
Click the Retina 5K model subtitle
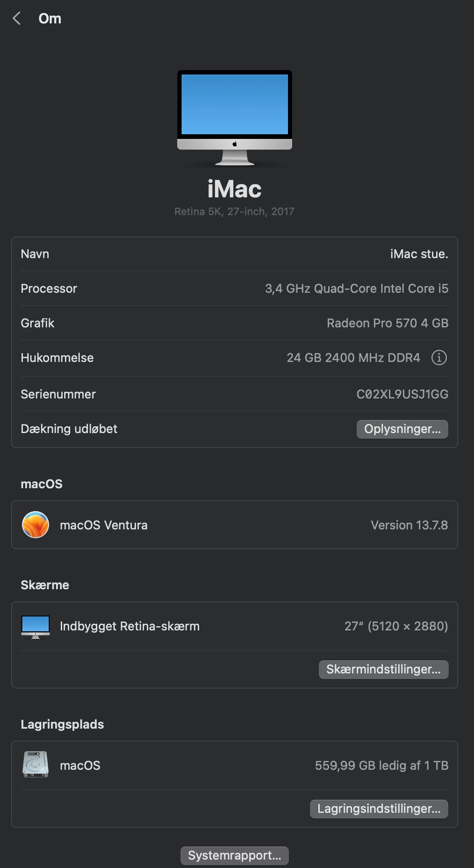pos(234,211)
